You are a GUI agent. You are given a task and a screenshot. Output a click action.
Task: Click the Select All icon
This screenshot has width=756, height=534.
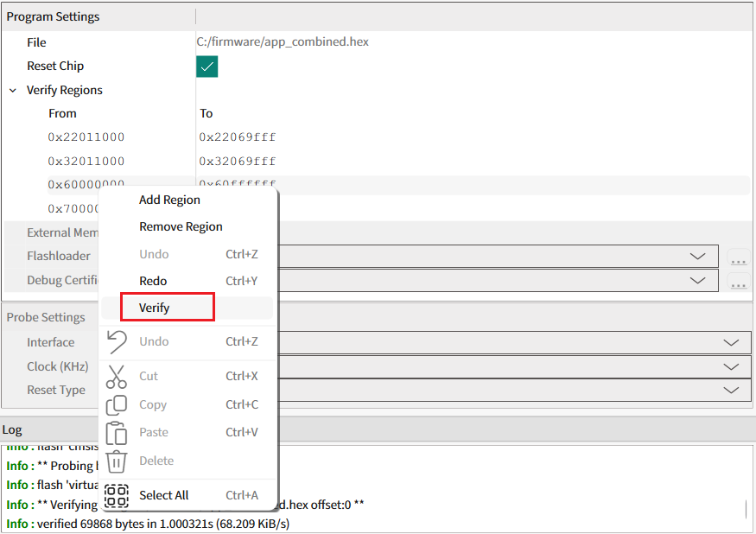click(x=117, y=496)
